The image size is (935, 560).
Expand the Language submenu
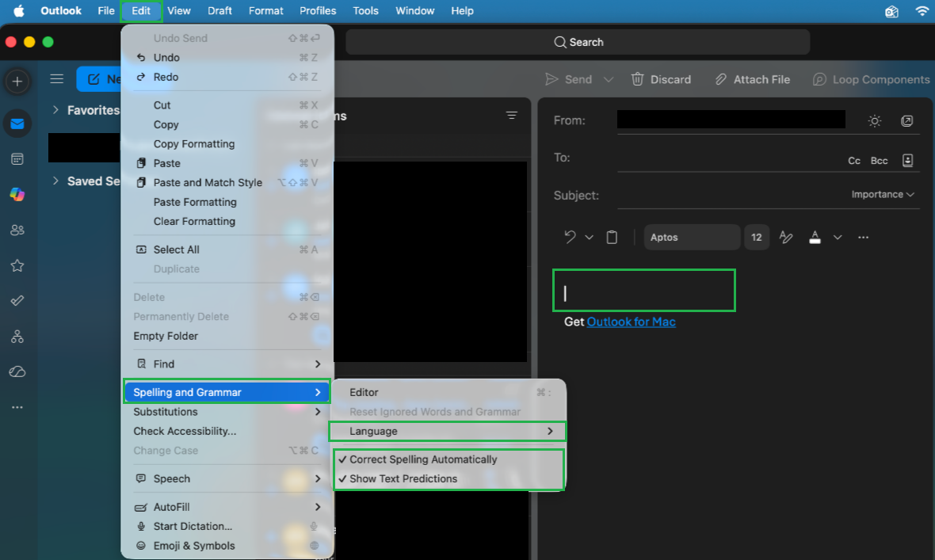coord(448,431)
